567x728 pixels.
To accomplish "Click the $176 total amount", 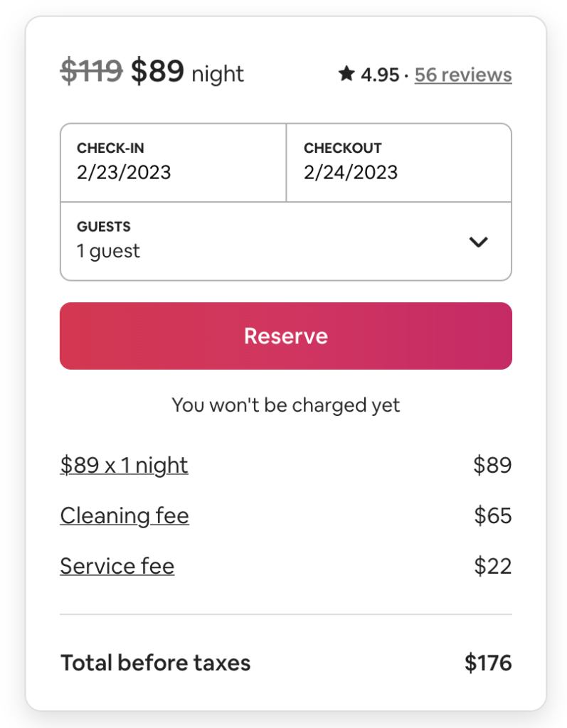I will pyautogui.click(x=488, y=663).
